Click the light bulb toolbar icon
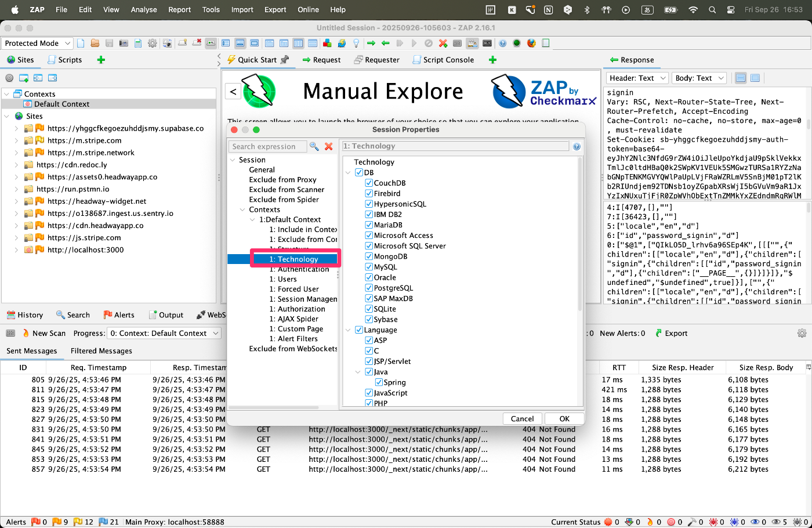This screenshot has width=812, height=528. click(x=356, y=43)
